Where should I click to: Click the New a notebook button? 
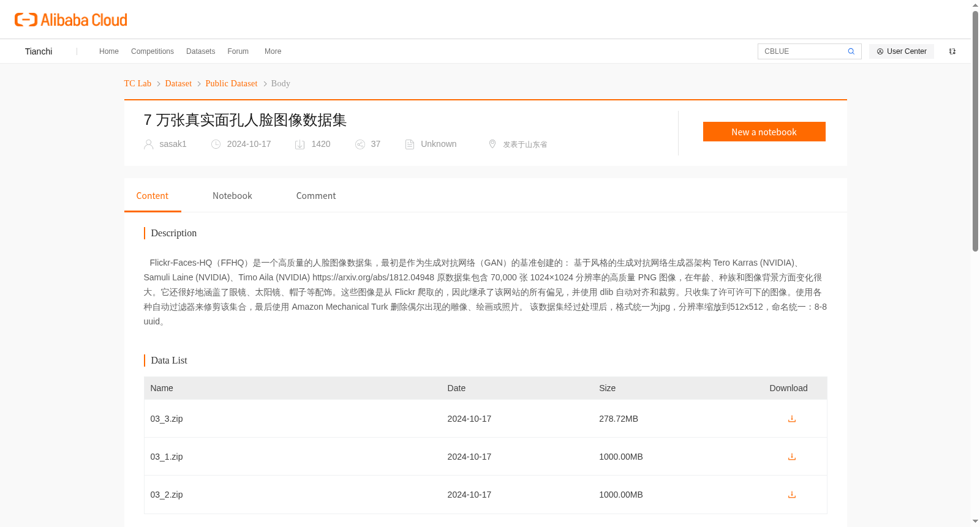click(764, 132)
